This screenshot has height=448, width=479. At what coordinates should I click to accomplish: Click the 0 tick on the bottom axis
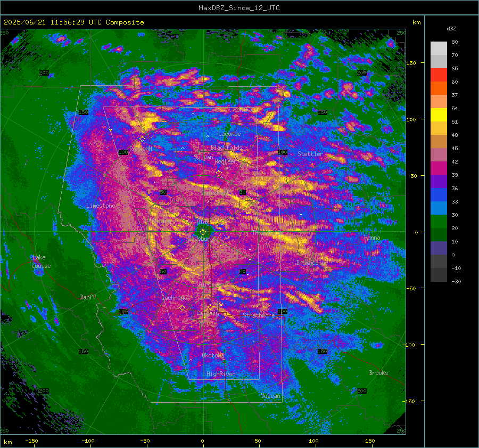(203, 441)
